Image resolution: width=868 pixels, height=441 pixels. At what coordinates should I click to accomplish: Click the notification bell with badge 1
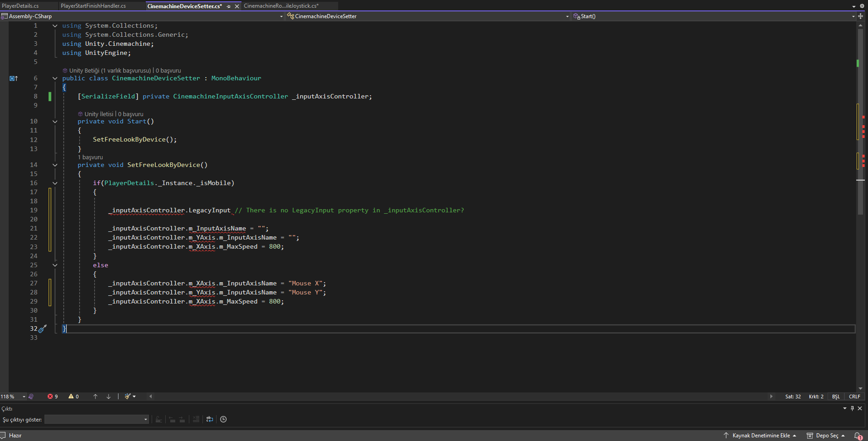point(856,436)
